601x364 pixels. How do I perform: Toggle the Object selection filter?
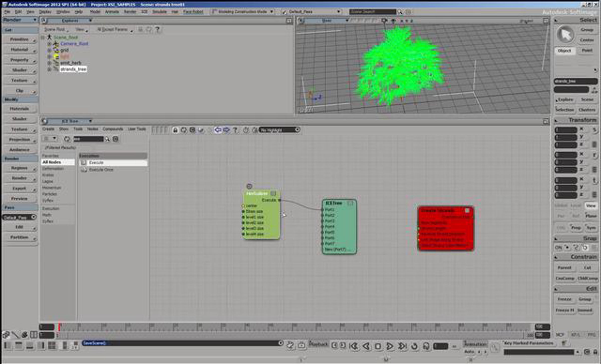(x=564, y=51)
